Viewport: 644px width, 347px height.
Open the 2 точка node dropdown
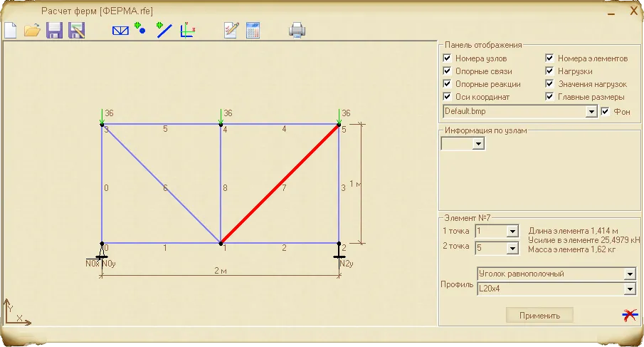pos(512,249)
